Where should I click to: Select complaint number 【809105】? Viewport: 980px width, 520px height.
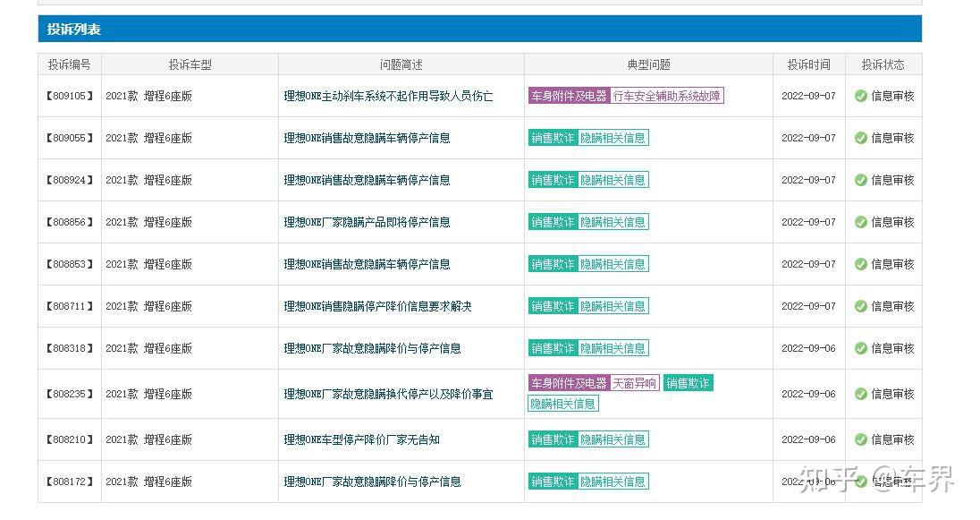click(70, 96)
